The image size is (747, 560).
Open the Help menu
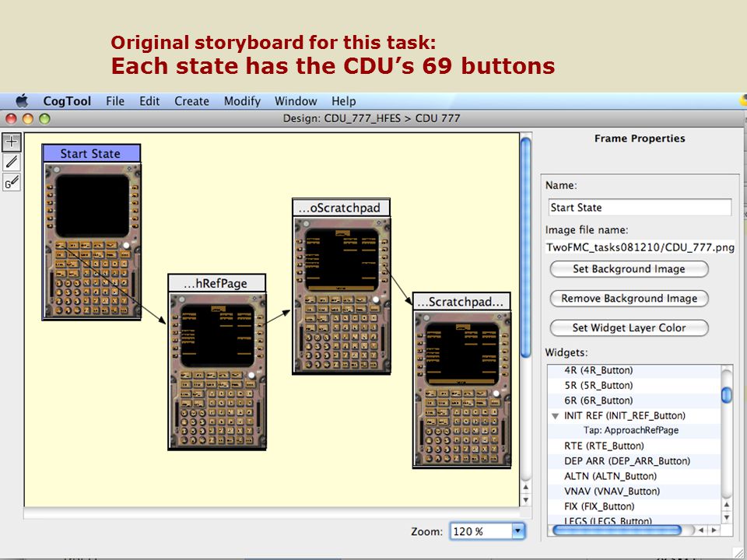[343, 101]
